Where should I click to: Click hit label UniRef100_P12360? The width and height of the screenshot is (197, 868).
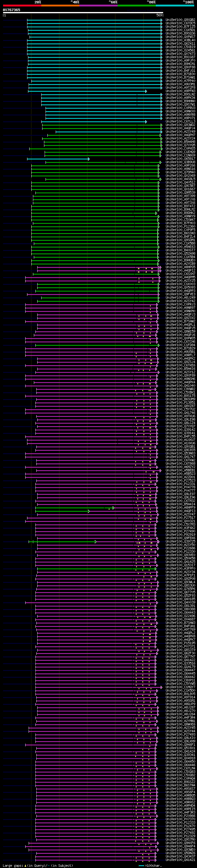coord(180,226)
